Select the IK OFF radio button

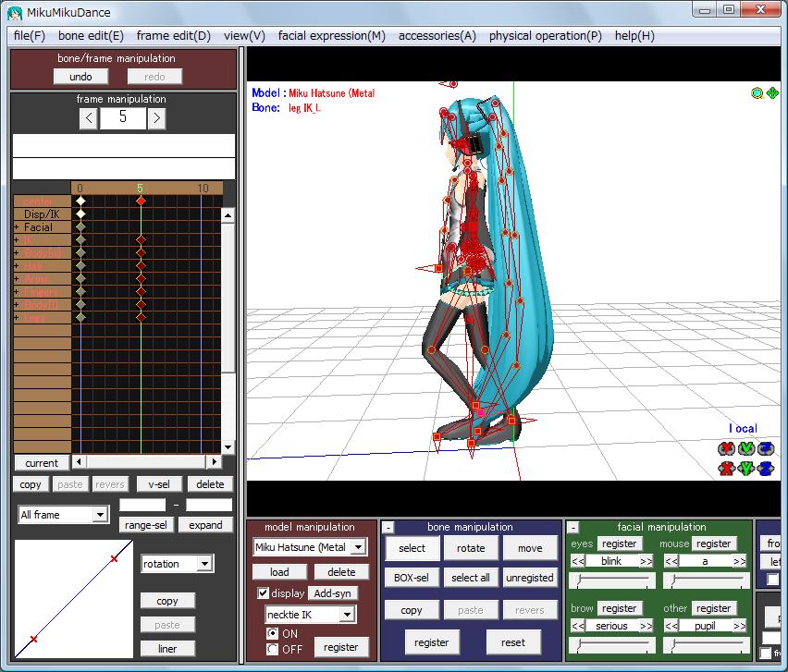273,650
